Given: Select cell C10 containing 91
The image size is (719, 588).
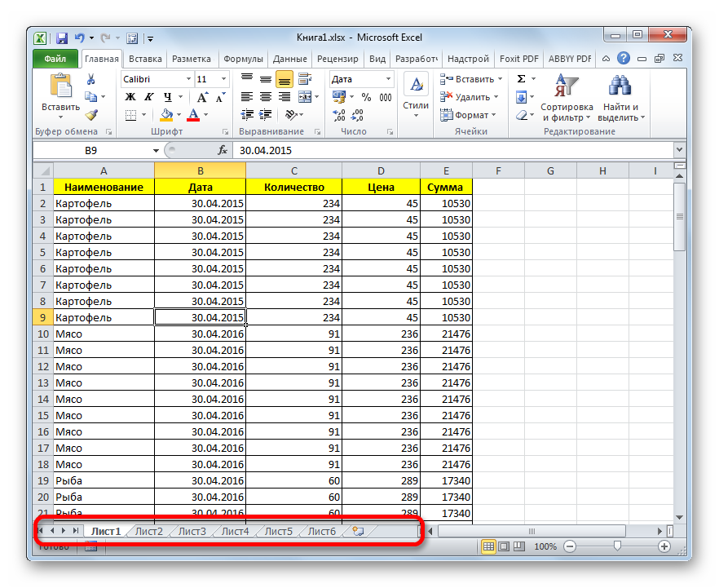Looking at the screenshot, I should click(x=293, y=334).
